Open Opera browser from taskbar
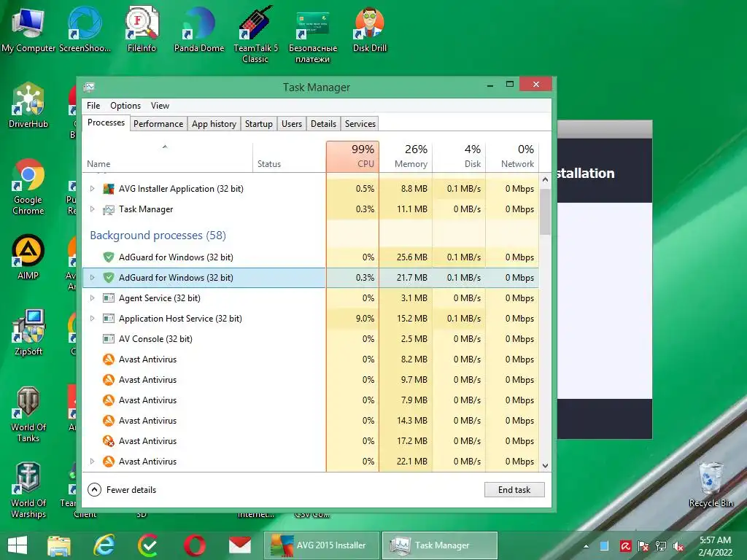747x560 pixels. 194,545
